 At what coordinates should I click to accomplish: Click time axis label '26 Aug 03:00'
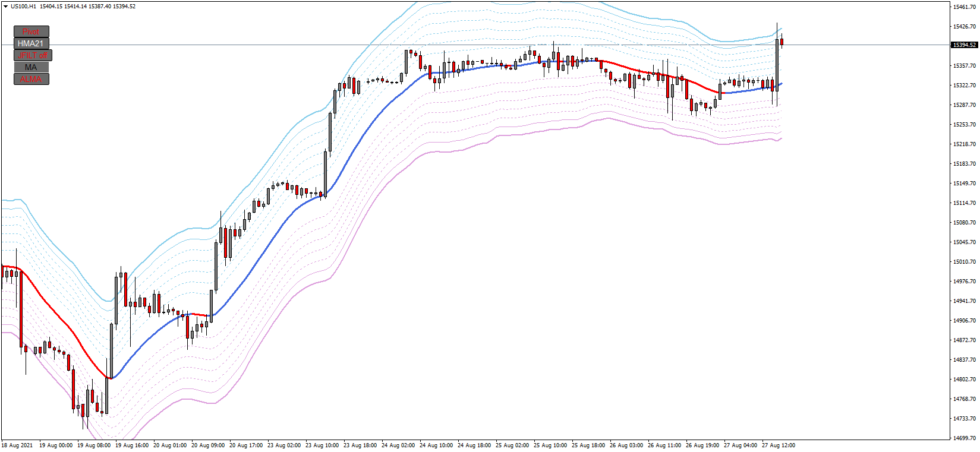tap(626, 445)
